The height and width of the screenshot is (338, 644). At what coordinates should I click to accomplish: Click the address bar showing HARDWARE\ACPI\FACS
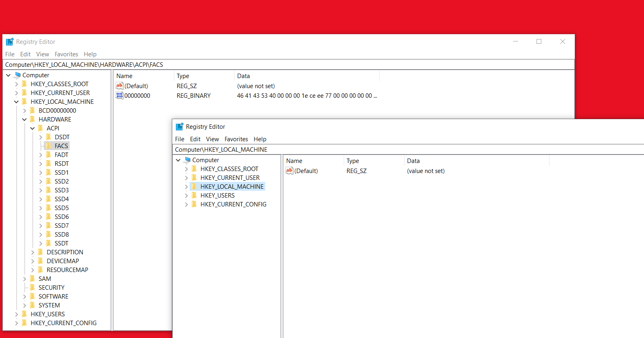click(x=282, y=65)
